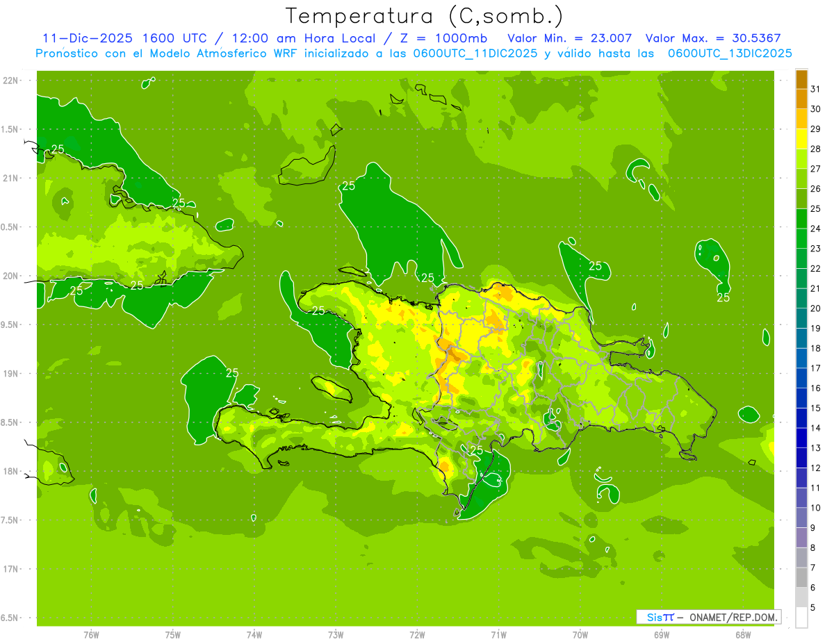Viewport: 834px width, 644px height.
Task: Click the 68W longitude axis label
Action: pyautogui.click(x=743, y=634)
